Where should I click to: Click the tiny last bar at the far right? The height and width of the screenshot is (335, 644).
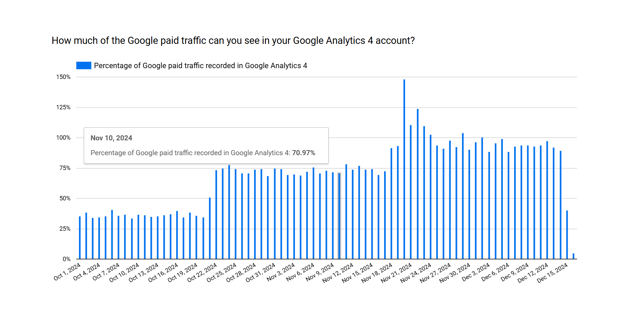point(573,256)
